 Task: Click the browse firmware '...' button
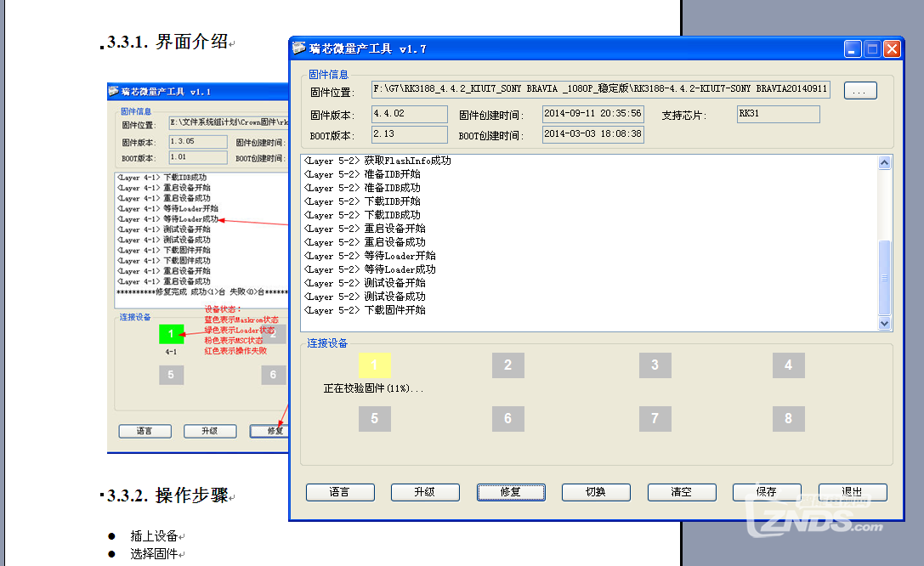pyautogui.click(x=859, y=90)
